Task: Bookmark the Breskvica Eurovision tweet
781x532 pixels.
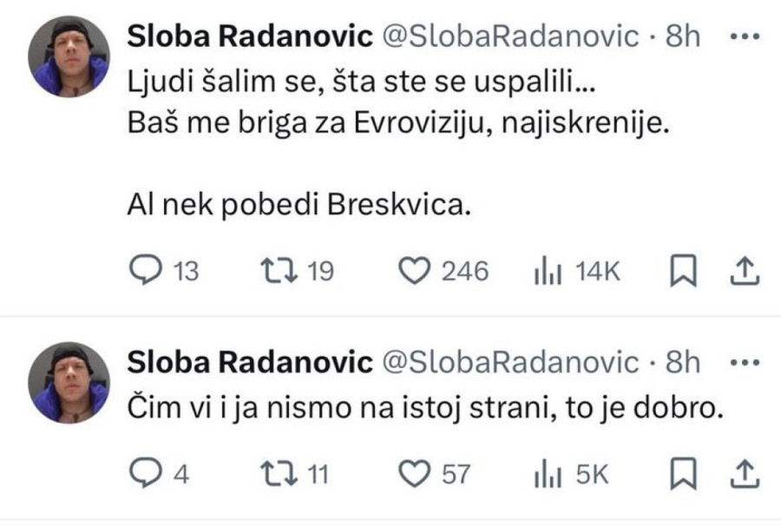Action: click(x=686, y=273)
